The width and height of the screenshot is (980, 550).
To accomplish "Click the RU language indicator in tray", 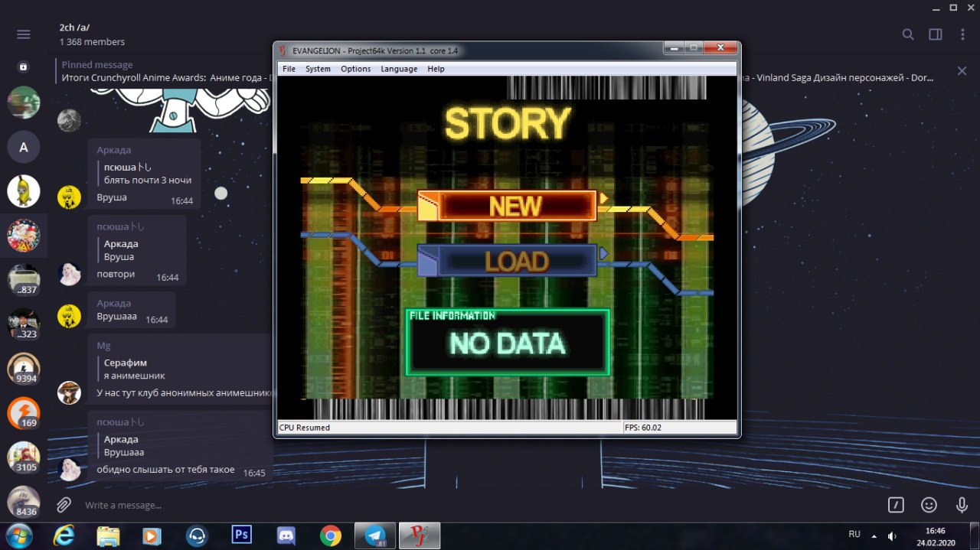I will click(854, 534).
